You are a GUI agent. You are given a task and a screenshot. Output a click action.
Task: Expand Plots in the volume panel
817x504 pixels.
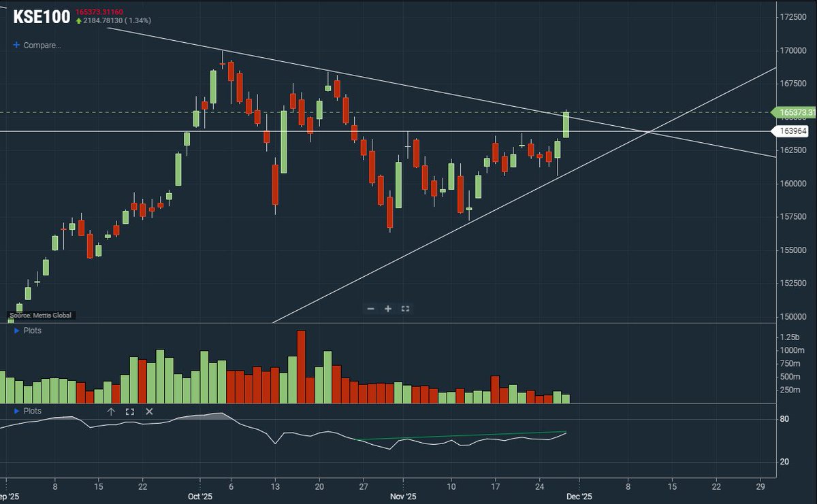(27, 331)
